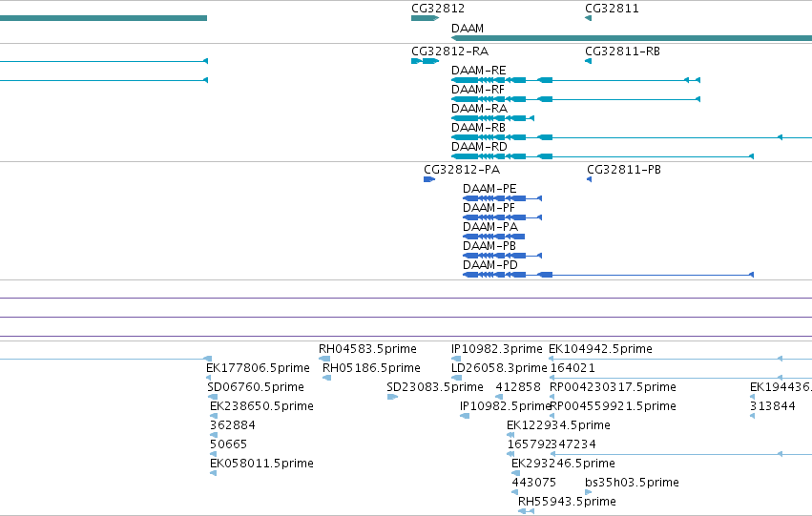Image resolution: width=812 pixels, height=516 pixels.
Task: Click the EK238650.5prime EST label
Action: (x=261, y=407)
